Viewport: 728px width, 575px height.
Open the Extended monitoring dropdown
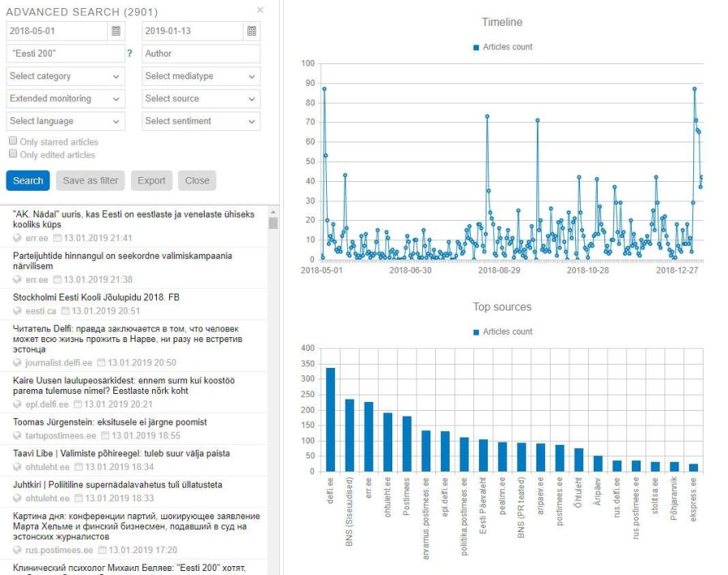point(66,99)
